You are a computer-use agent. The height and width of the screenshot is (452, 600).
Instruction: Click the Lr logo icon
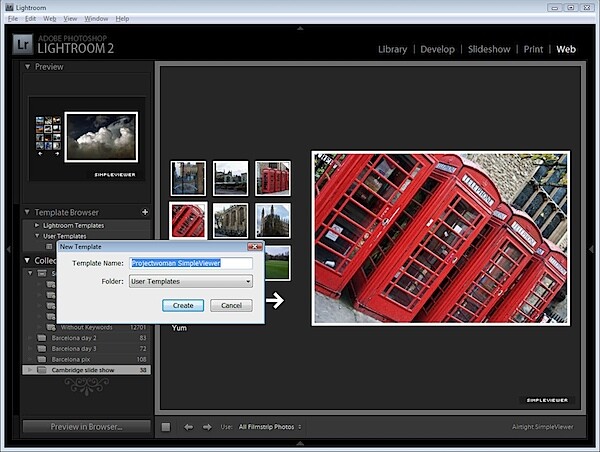point(23,45)
